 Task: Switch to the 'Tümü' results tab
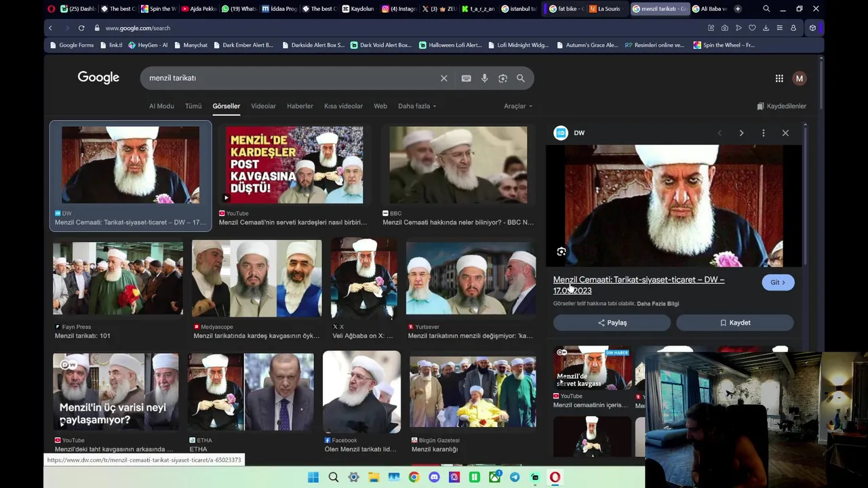193,106
